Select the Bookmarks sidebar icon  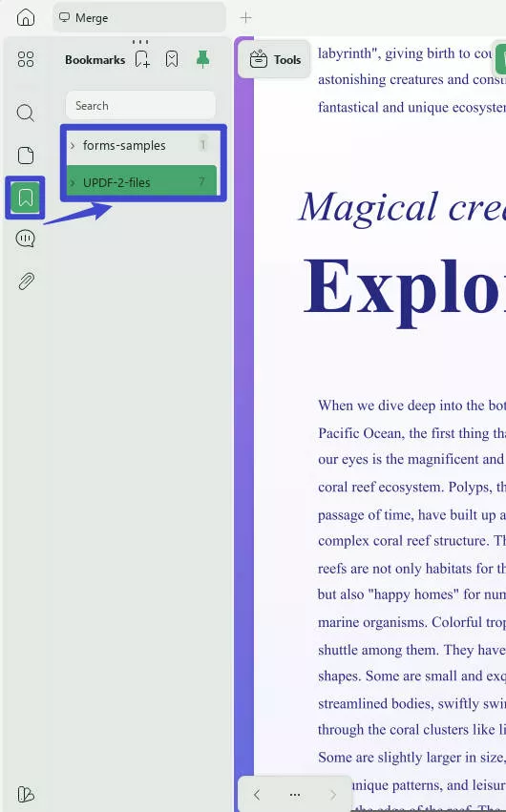pos(26,198)
